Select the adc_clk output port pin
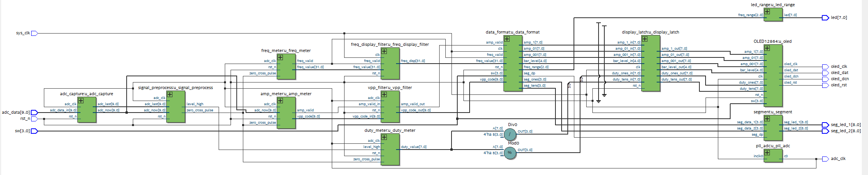Viewport: 868px width, 175px height. click(825, 159)
